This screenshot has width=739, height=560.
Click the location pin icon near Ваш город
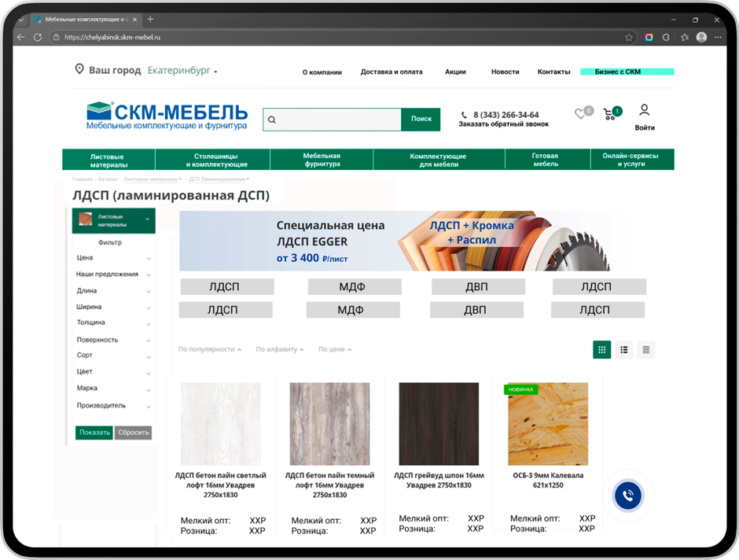click(79, 70)
